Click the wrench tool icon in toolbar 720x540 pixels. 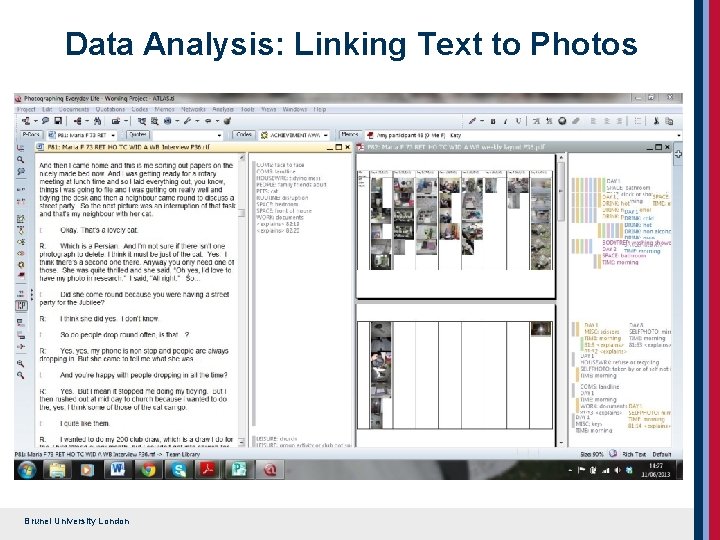187,121
